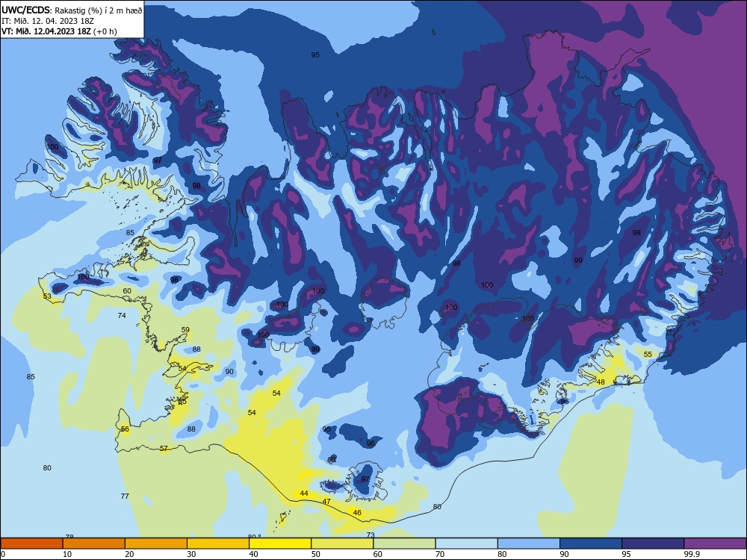Click the '55' value in the southeast
This screenshot has width=747, height=560.
(x=648, y=354)
